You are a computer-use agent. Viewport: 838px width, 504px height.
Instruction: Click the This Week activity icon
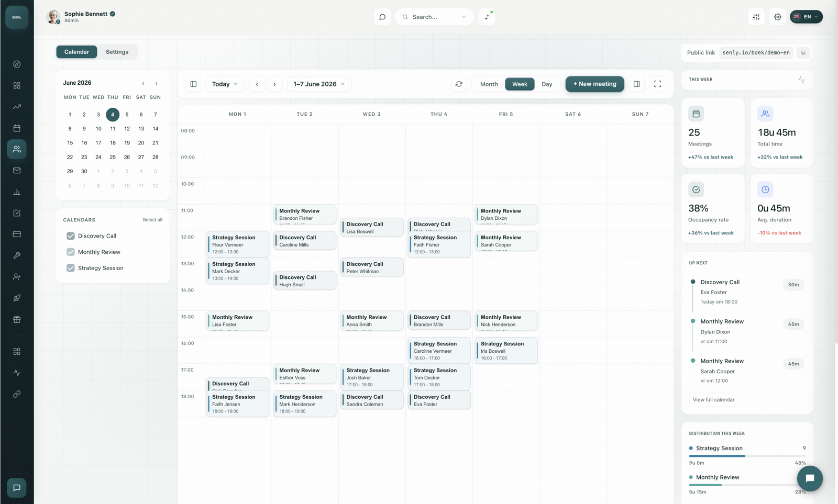(x=801, y=80)
